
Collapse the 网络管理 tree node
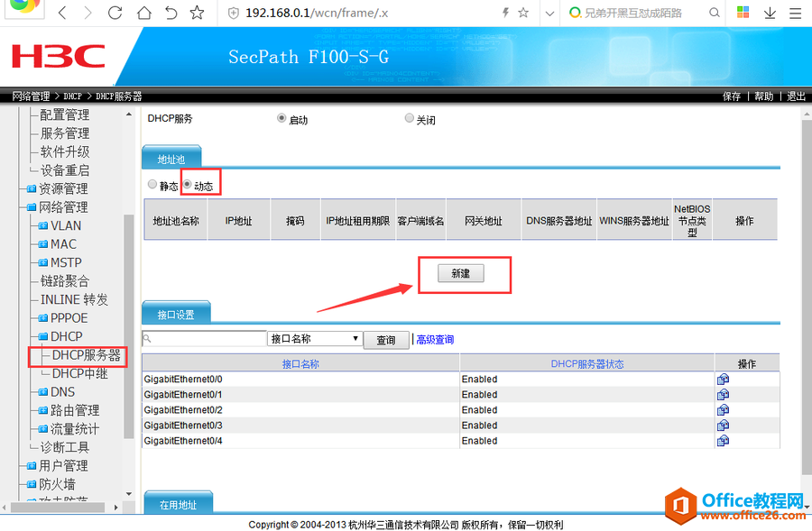pyautogui.click(x=32, y=207)
